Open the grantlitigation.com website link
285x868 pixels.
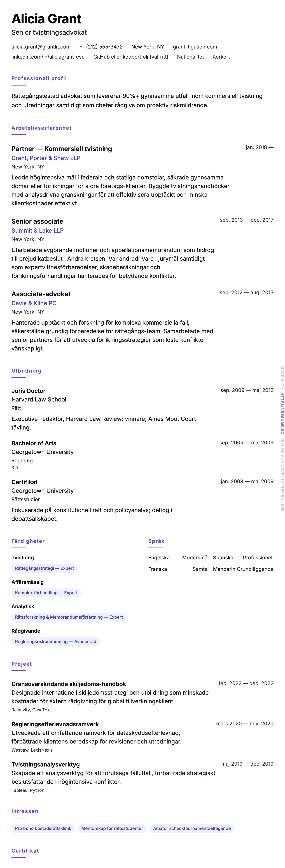[x=195, y=47]
